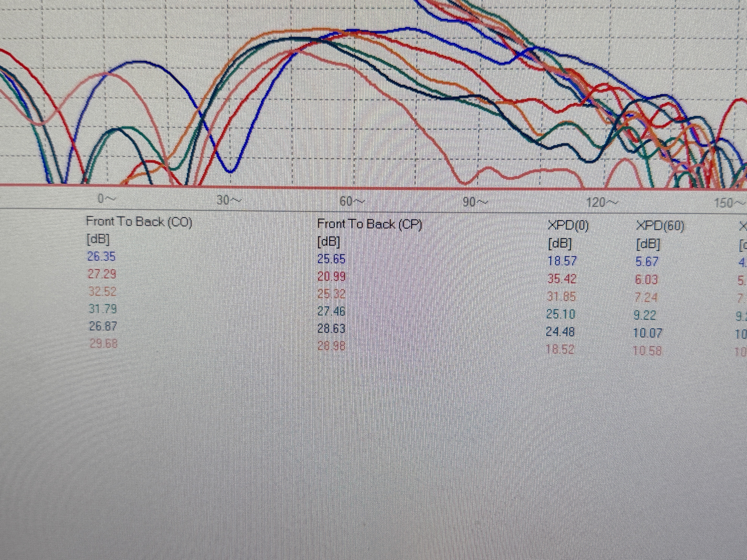
Task: Highlight the value 10.07
Action: click(x=648, y=334)
